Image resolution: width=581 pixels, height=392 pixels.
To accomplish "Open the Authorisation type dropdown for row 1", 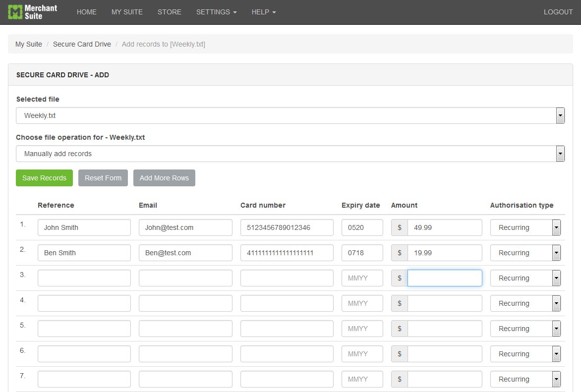I will pos(525,227).
